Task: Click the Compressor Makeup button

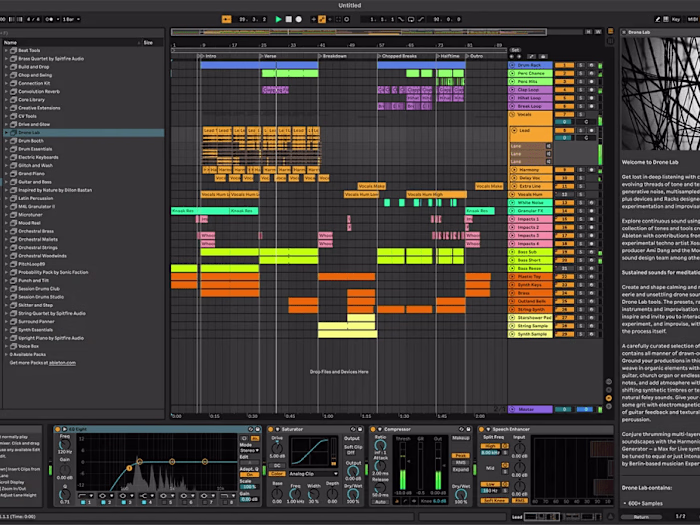Action: 460,438
